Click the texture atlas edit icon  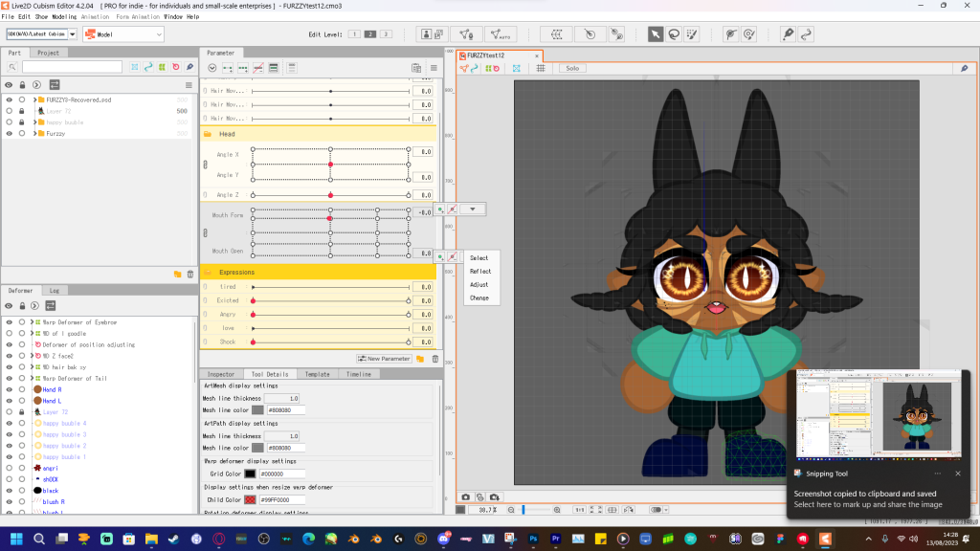[x=433, y=34]
